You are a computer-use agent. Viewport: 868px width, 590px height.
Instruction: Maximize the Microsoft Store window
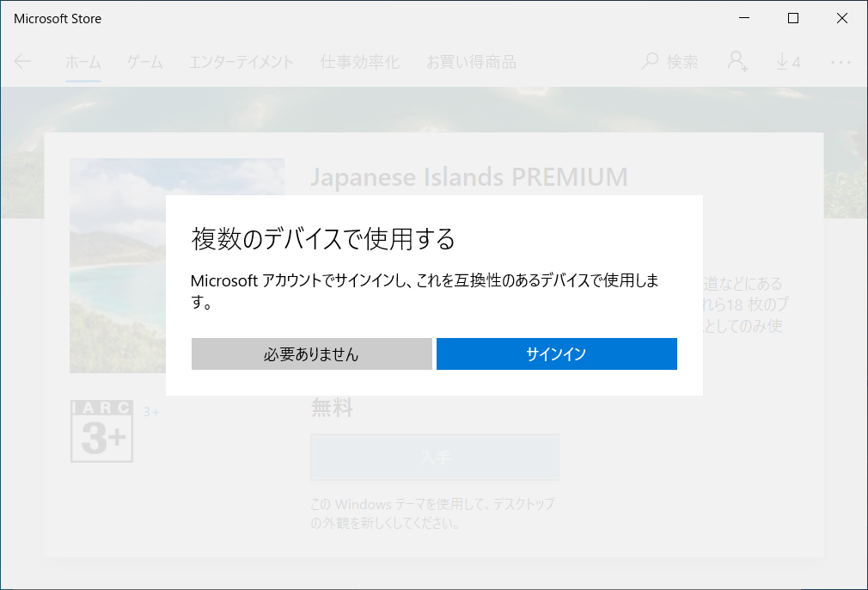pyautogui.click(x=793, y=18)
